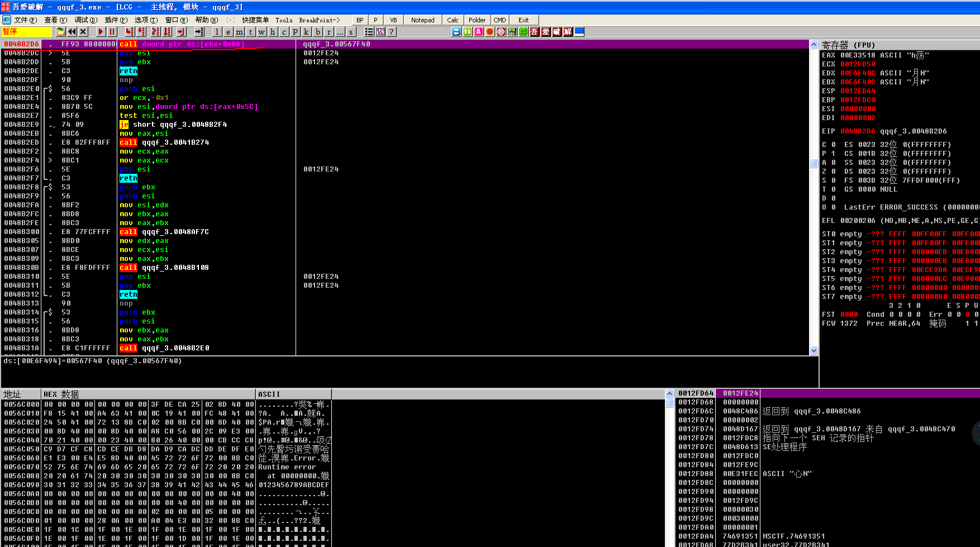This screenshot has width=980, height=547.
Task: Click the list-style options toolbar icon
Action: (369, 32)
